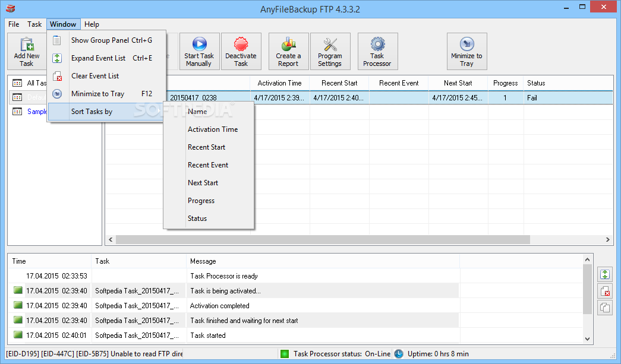Choose Minimize to Tray F12 entry
Image resolution: width=621 pixels, height=364 pixels.
(x=106, y=94)
